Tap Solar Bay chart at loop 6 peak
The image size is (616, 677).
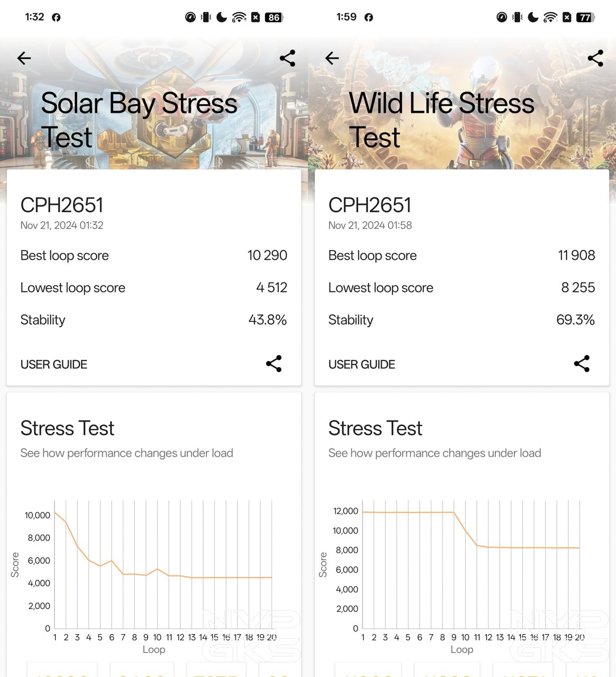[x=111, y=561]
